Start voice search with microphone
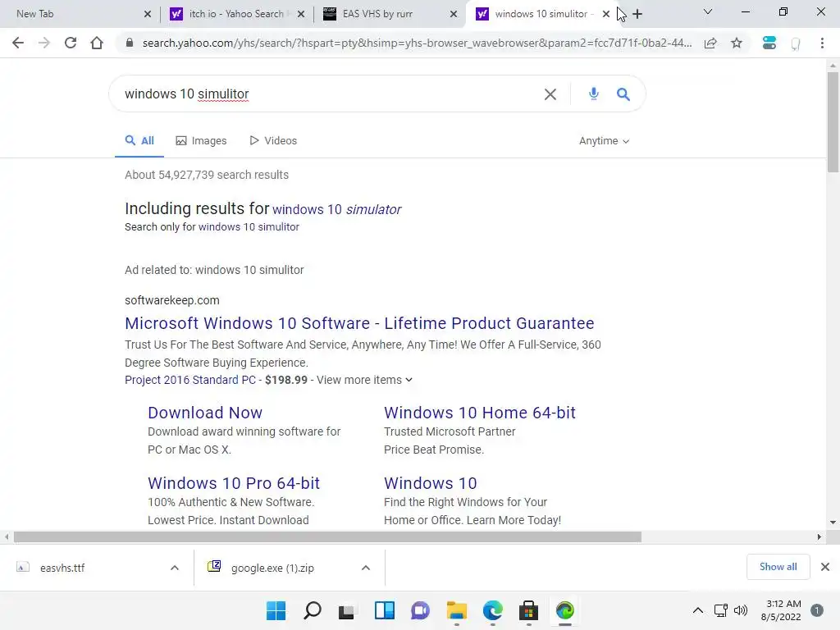 [x=594, y=94]
